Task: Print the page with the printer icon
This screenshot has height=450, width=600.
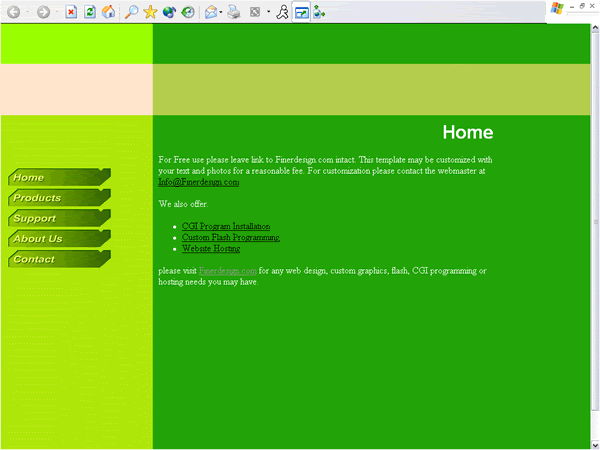Action: (x=233, y=12)
